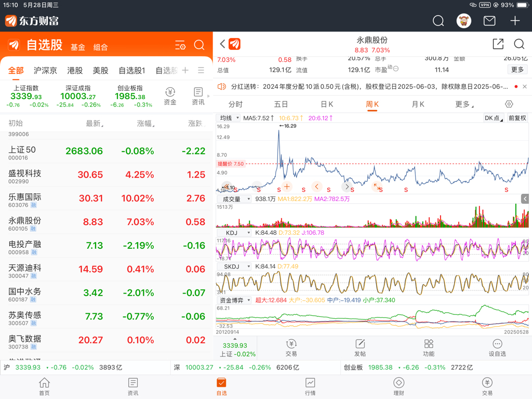
Task: Add a new watchlist group with plus
Action: pos(185,70)
